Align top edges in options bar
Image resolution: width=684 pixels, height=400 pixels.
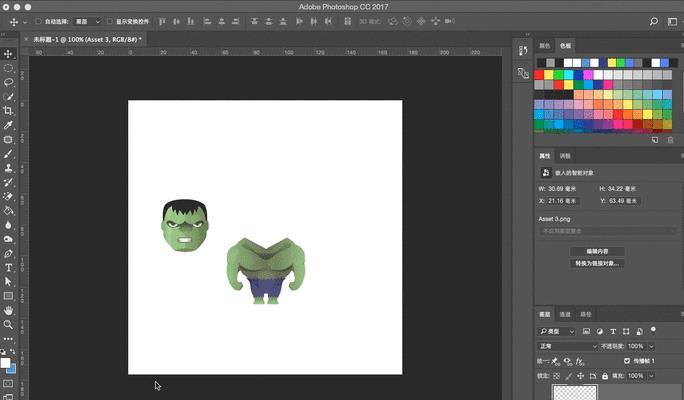coord(162,21)
